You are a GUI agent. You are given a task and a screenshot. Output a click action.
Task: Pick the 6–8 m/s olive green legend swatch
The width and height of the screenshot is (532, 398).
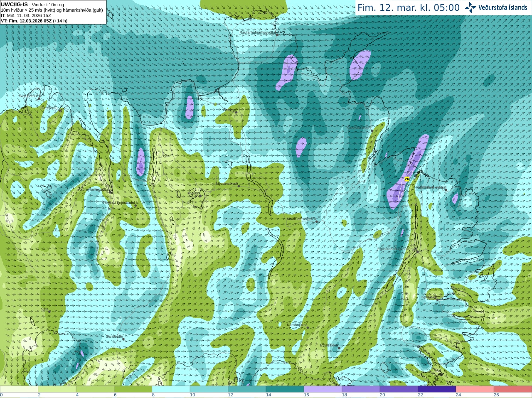(133, 389)
